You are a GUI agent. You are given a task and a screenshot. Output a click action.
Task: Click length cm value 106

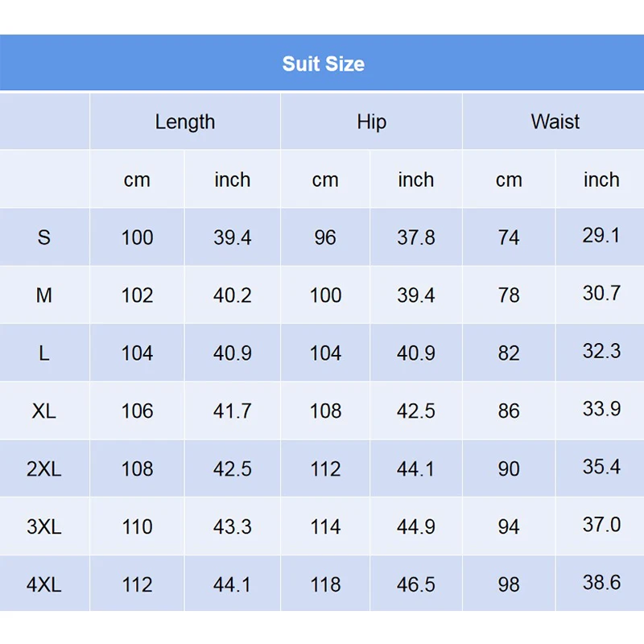tap(137, 411)
